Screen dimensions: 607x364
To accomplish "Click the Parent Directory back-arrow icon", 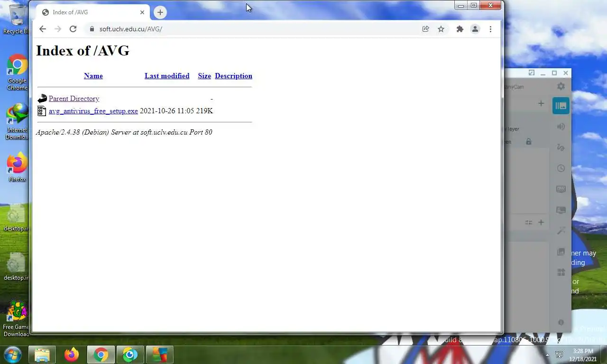I will point(42,99).
